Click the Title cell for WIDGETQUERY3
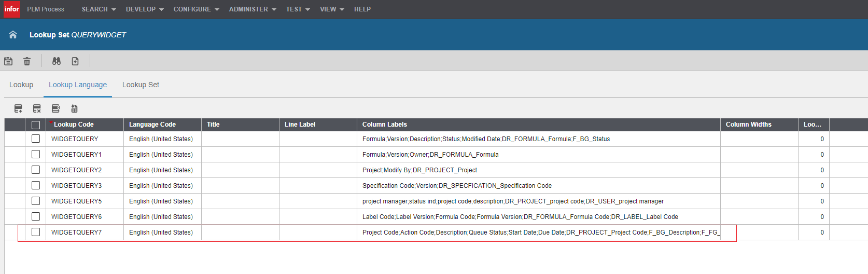This screenshot has width=868, height=274. (240, 186)
